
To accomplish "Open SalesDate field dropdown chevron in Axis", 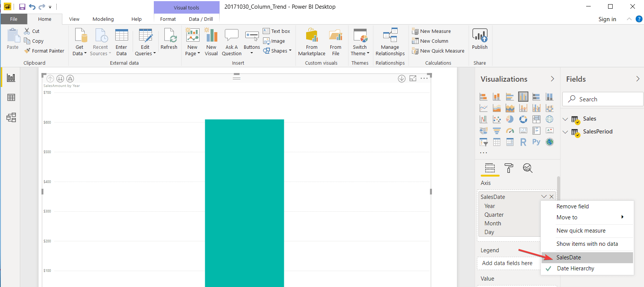I will click(544, 197).
